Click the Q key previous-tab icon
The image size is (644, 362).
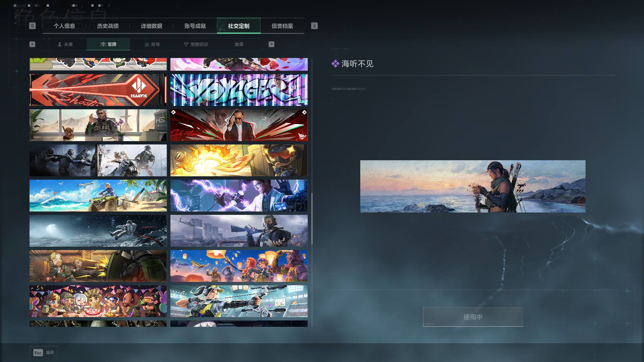[x=32, y=26]
